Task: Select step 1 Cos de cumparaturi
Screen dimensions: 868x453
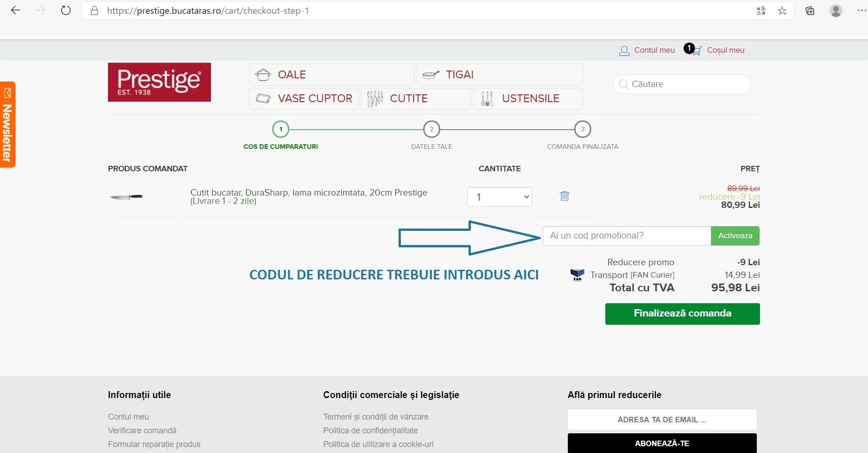Action: [x=280, y=130]
